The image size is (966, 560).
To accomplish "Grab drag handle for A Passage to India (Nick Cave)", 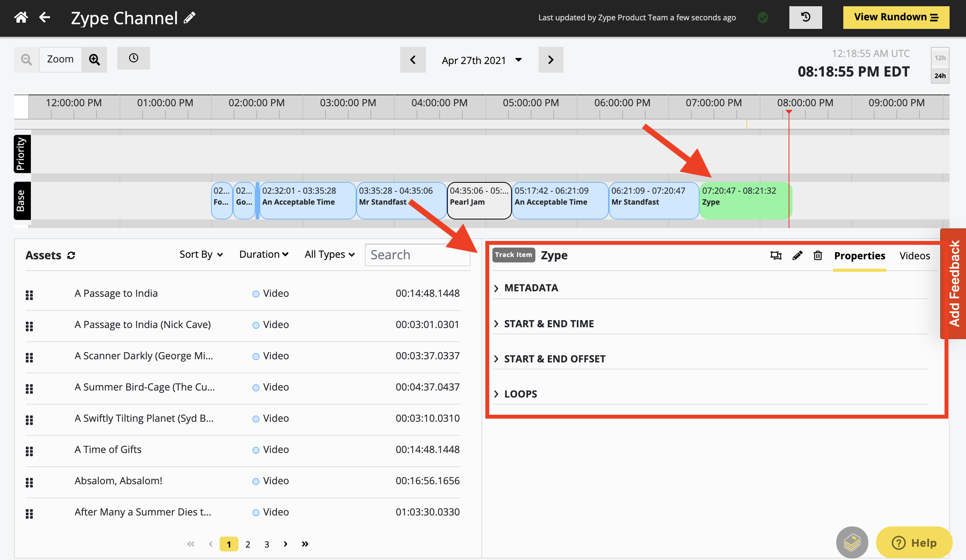I will pyautogui.click(x=29, y=326).
